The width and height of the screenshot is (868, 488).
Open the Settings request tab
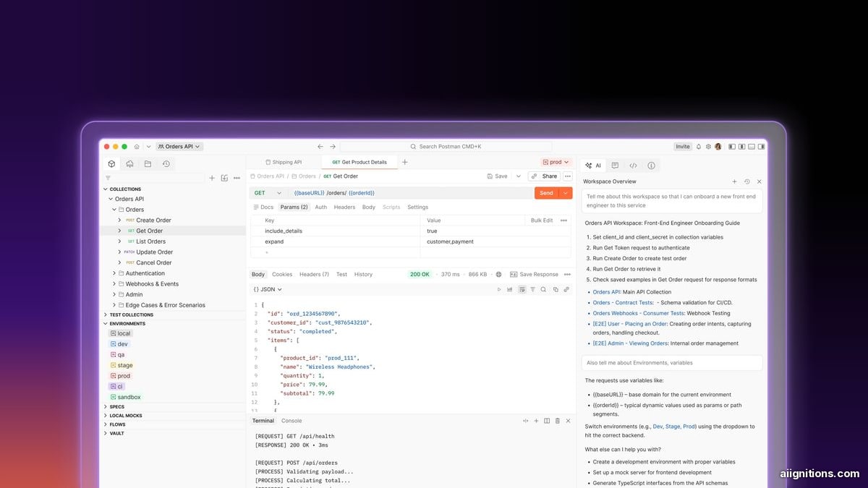click(417, 207)
